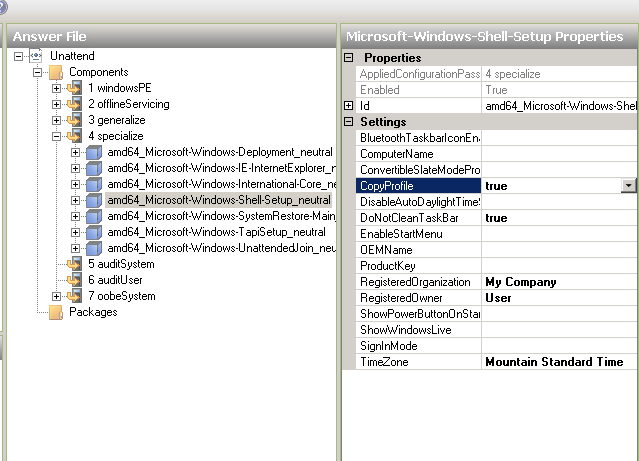Expand the Id property row
This screenshot has width=639, height=461.
pyautogui.click(x=348, y=106)
